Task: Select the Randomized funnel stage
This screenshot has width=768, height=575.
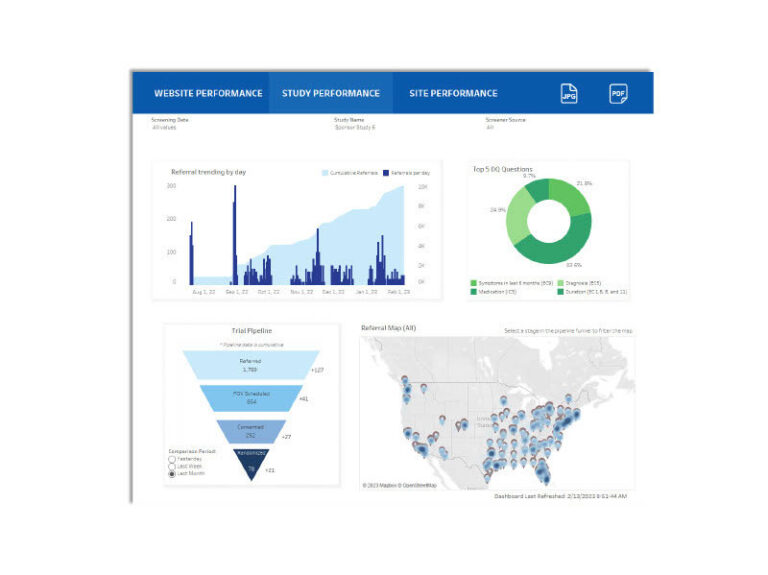Action: [x=250, y=463]
